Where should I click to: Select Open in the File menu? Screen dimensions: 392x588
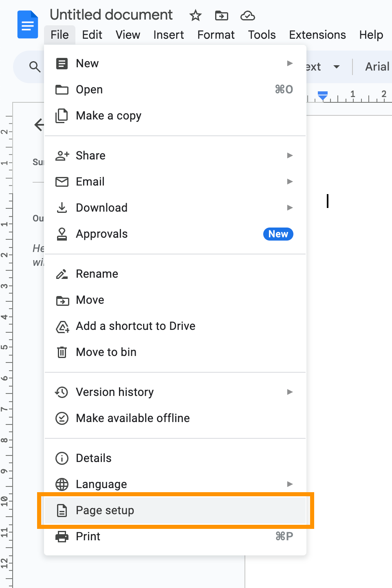click(175, 90)
